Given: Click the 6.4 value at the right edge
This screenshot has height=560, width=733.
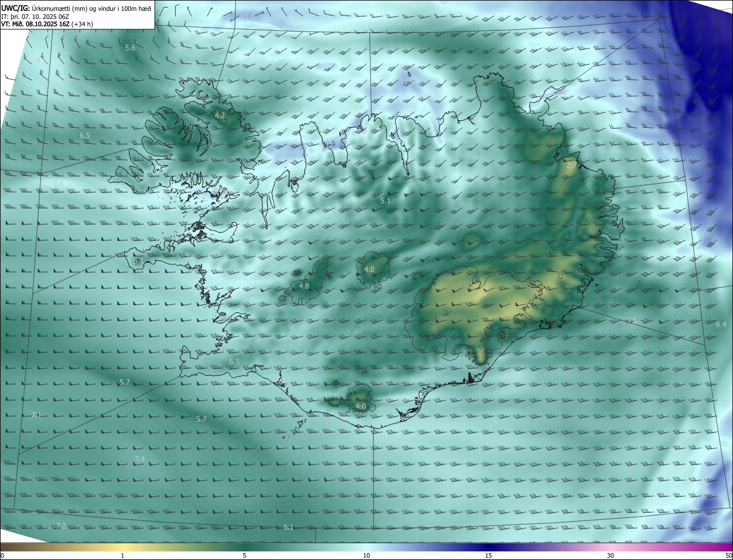Looking at the screenshot, I should coord(721,325).
